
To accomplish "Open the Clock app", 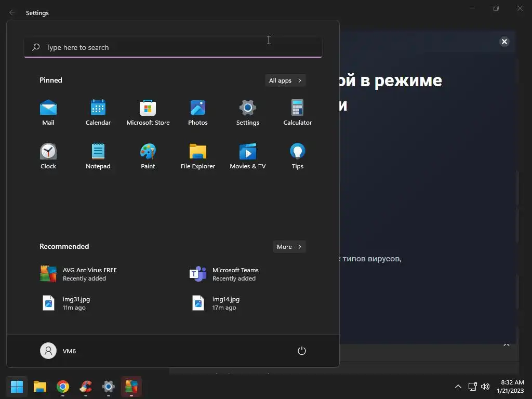I will (x=48, y=156).
